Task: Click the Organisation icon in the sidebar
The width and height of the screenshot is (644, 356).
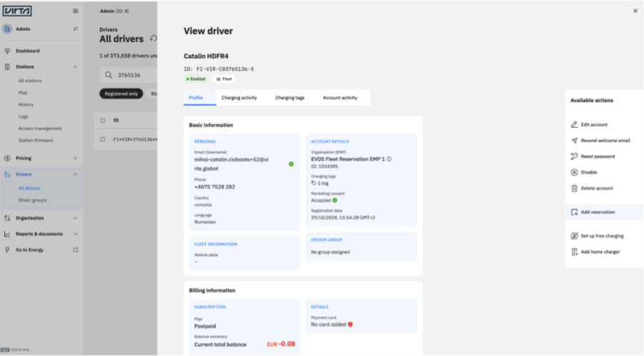Action: 7,218
